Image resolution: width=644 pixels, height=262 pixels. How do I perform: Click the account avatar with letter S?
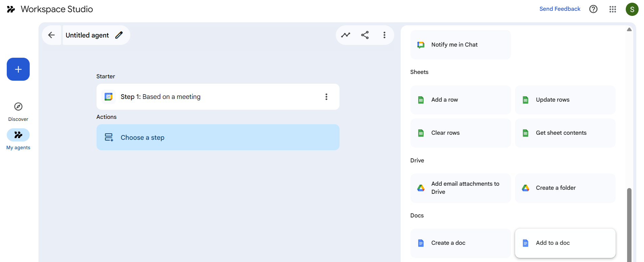coord(632,9)
